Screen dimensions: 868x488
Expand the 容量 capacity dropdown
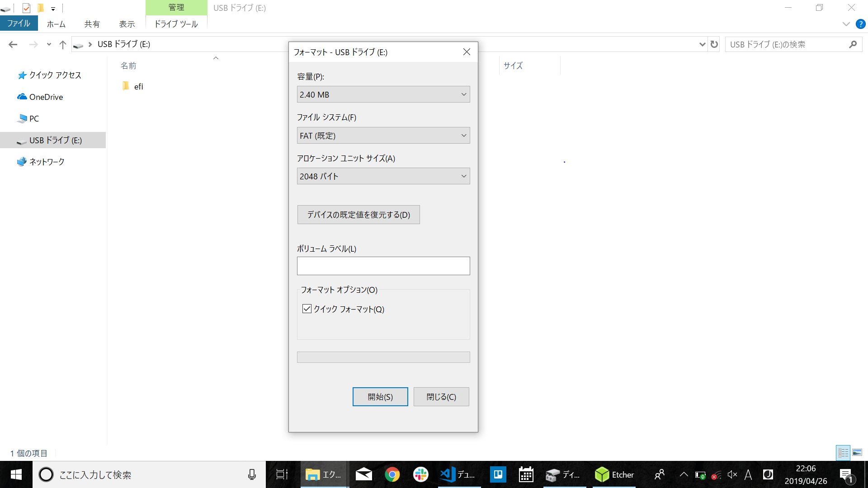[x=383, y=94]
